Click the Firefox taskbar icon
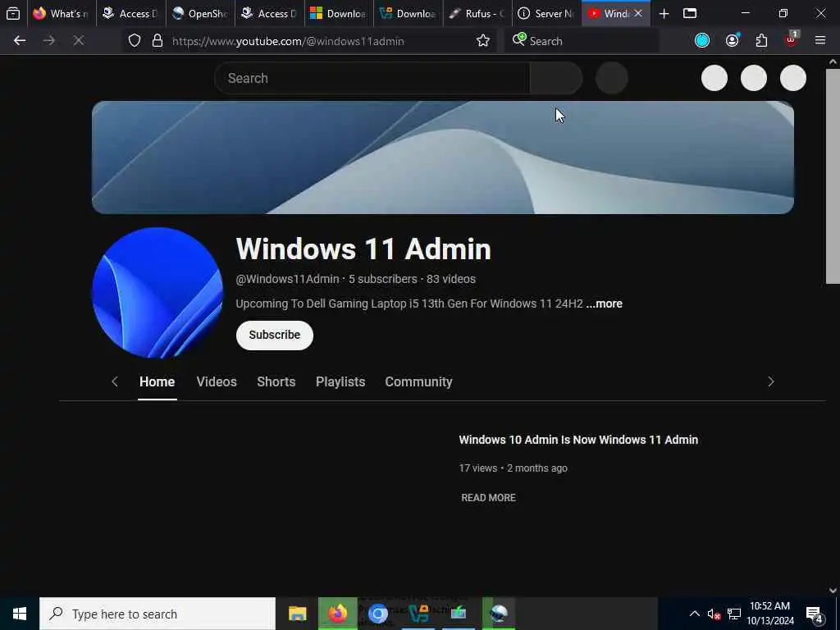 (x=337, y=614)
